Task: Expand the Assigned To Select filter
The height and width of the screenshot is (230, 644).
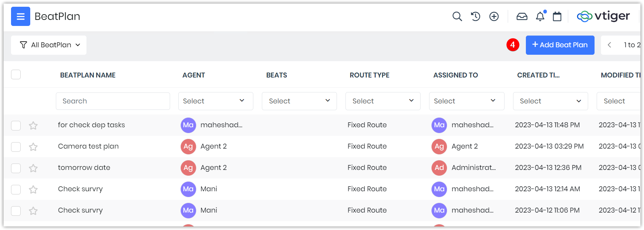Action: click(x=467, y=101)
